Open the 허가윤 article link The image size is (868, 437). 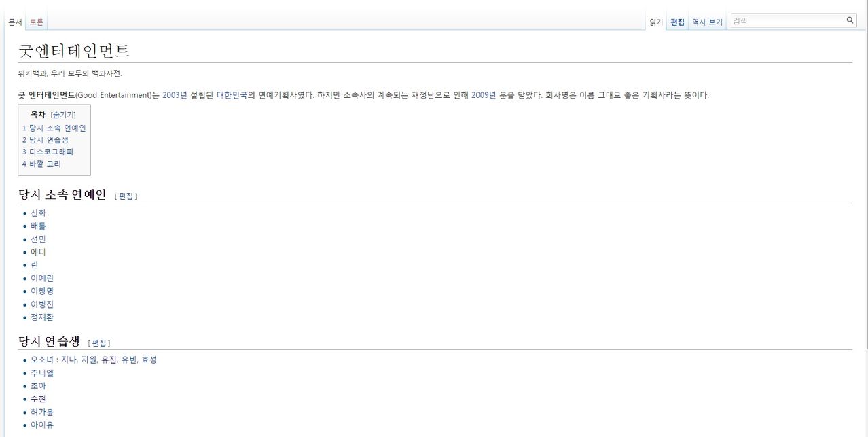coord(42,412)
